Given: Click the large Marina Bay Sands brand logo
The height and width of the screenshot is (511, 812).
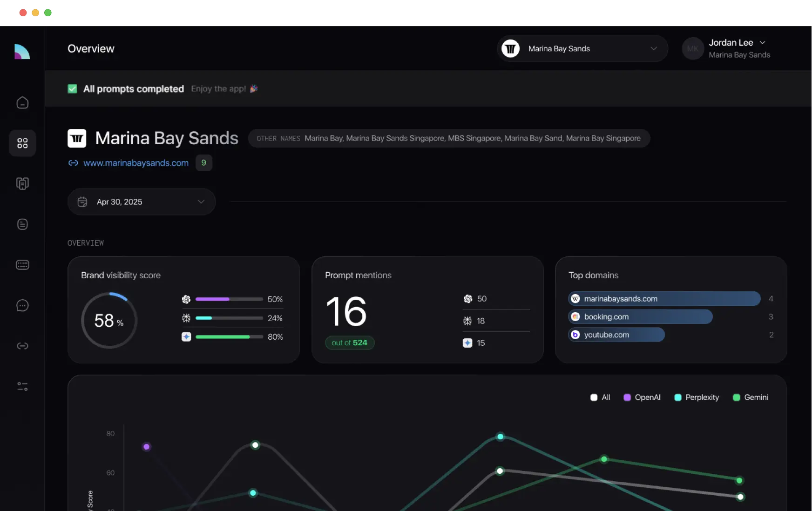Looking at the screenshot, I should pos(77,138).
